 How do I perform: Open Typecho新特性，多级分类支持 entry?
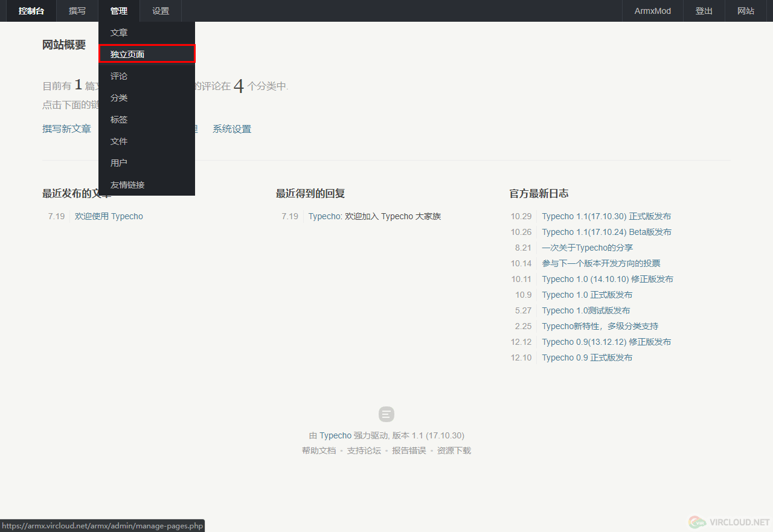(x=600, y=326)
